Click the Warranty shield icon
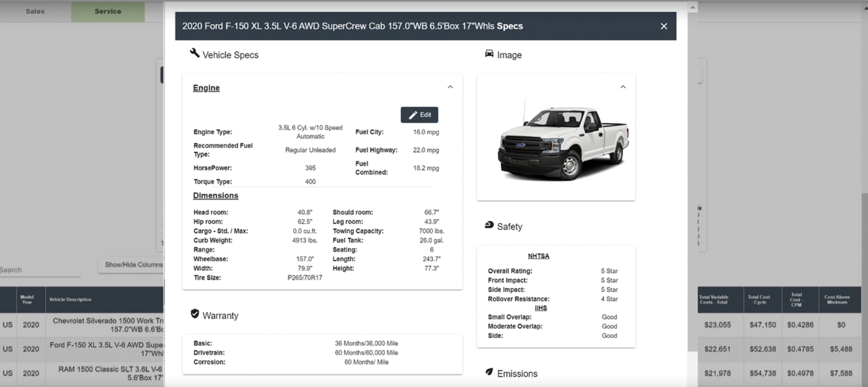This screenshot has height=387, width=868. click(195, 314)
